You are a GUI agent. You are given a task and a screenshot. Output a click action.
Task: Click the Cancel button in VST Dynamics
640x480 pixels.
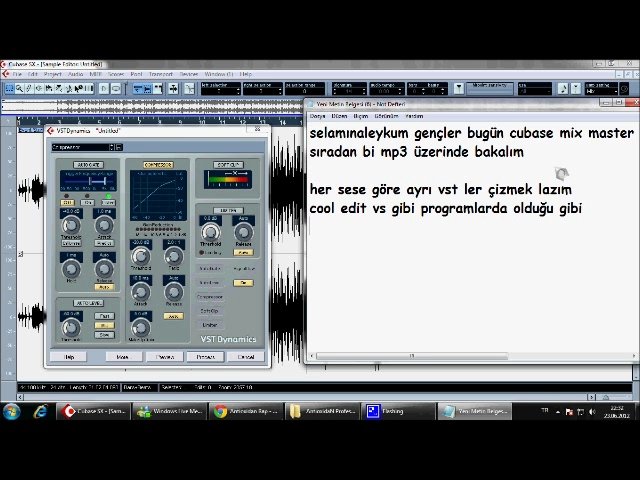click(246, 357)
